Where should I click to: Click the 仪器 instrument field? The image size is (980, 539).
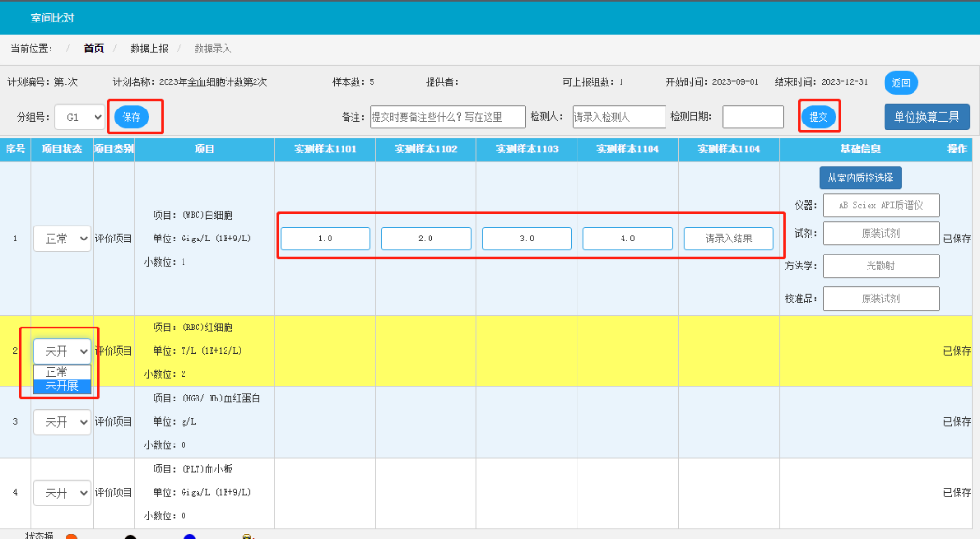point(881,205)
